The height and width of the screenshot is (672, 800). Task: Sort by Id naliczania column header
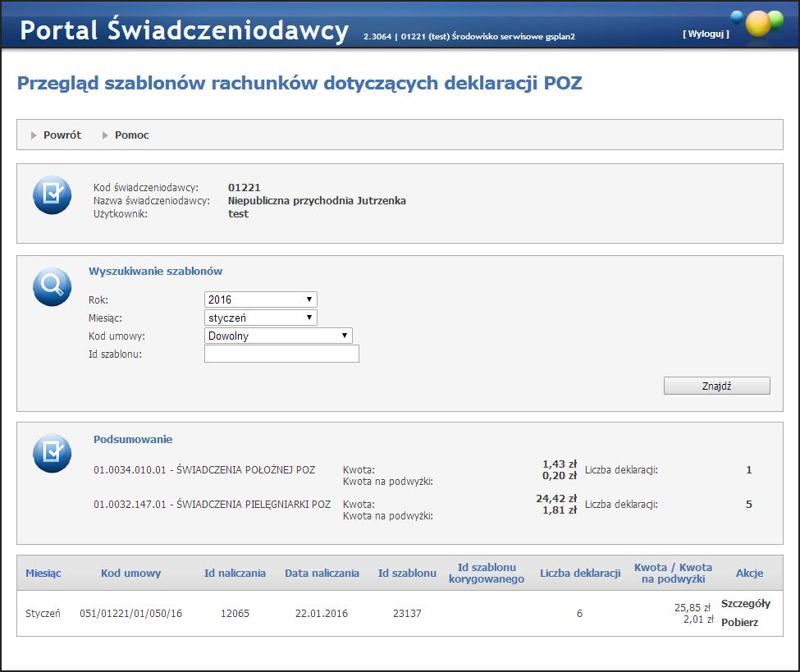click(x=235, y=573)
